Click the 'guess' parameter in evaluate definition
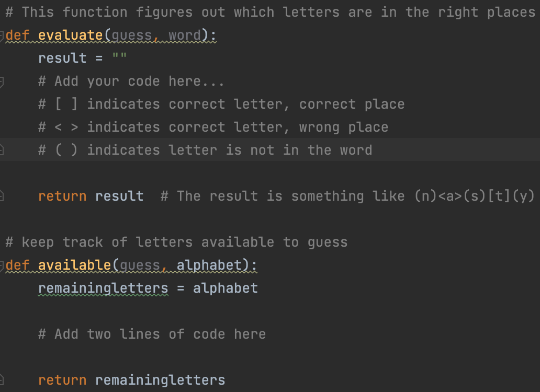Viewport: 540px width, 392px height. tap(132, 36)
